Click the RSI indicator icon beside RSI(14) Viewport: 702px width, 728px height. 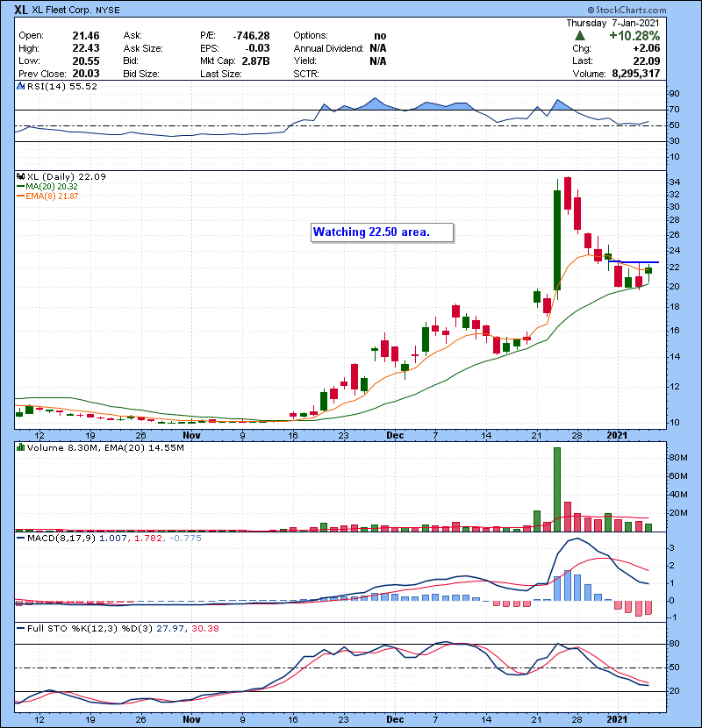20,86
